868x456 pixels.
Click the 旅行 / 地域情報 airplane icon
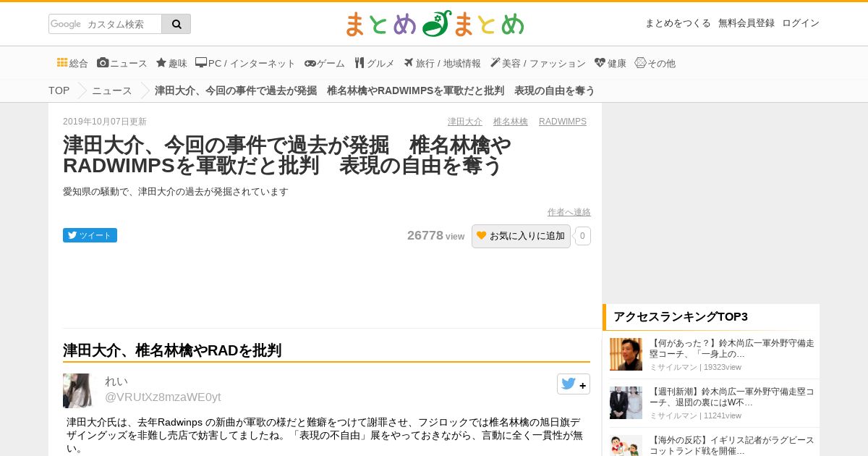[408, 62]
